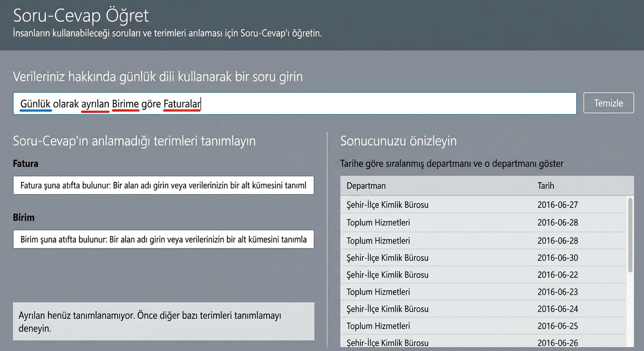Click the Fatura definition text field

[x=163, y=185]
